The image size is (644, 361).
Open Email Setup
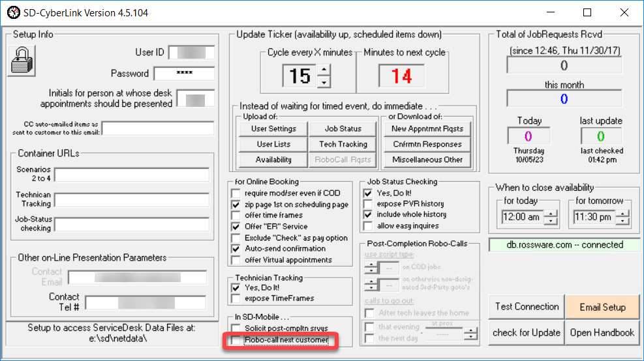(602, 308)
